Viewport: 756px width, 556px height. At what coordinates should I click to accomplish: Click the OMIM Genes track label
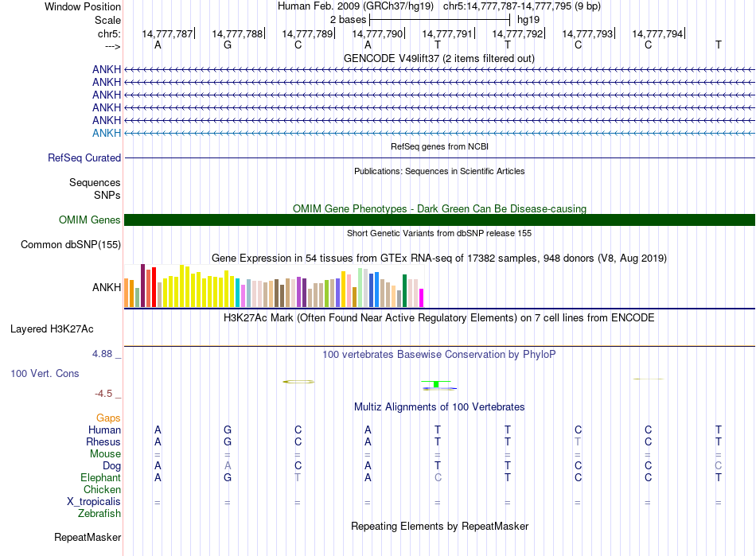(90, 220)
